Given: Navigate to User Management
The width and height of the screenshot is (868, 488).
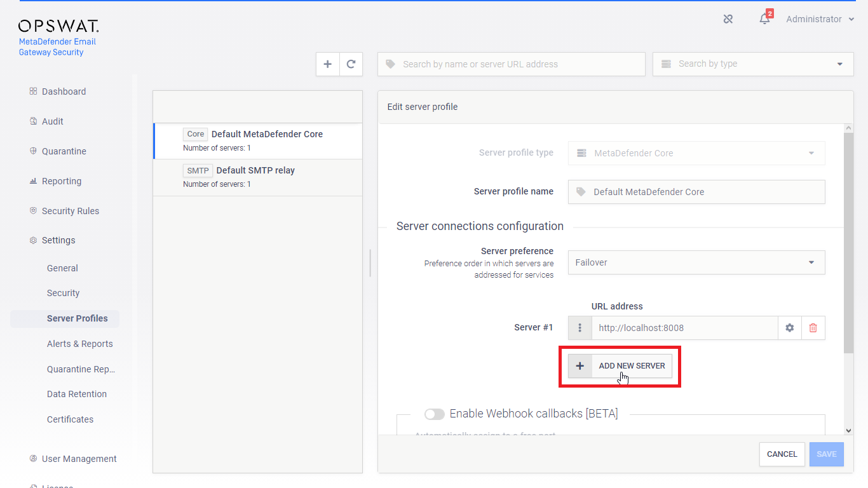Looking at the screenshot, I should click(x=79, y=459).
